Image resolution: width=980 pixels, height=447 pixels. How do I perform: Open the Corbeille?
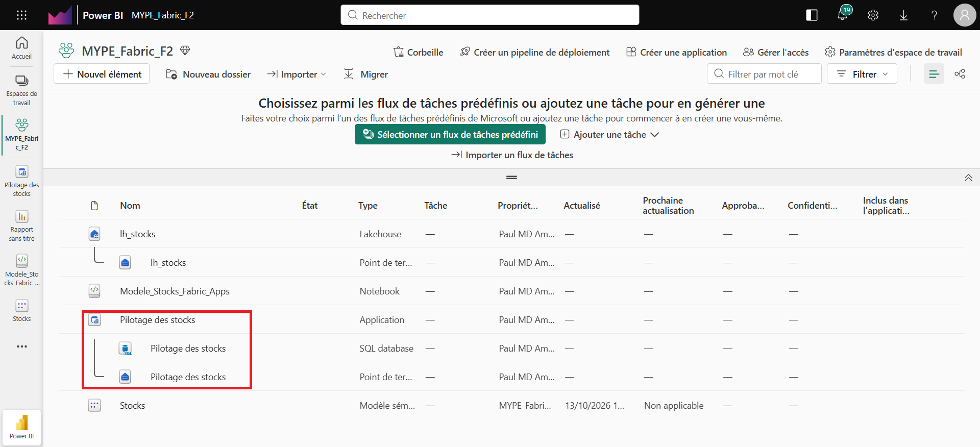pos(418,52)
